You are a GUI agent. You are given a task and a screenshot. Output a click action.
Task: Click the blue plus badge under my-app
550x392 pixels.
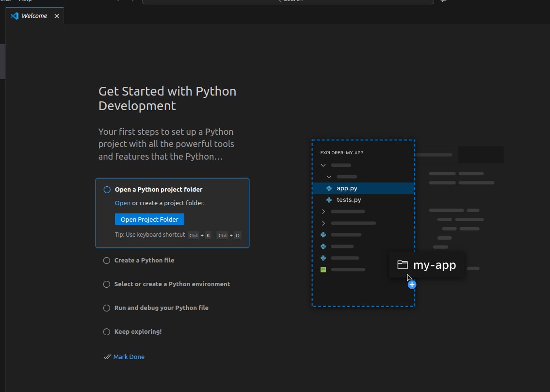411,284
